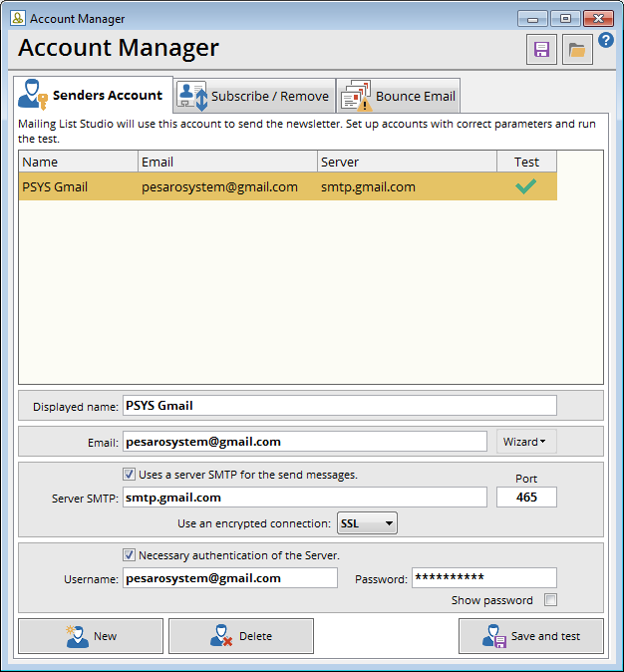
Task: Toggle the Uses a server SMTP checkbox
Action: pos(129,475)
